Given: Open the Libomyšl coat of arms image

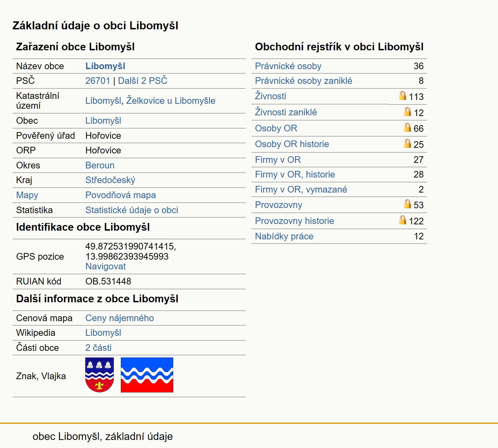Looking at the screenshot, I should pyautogui.click(x=100, y=375).
